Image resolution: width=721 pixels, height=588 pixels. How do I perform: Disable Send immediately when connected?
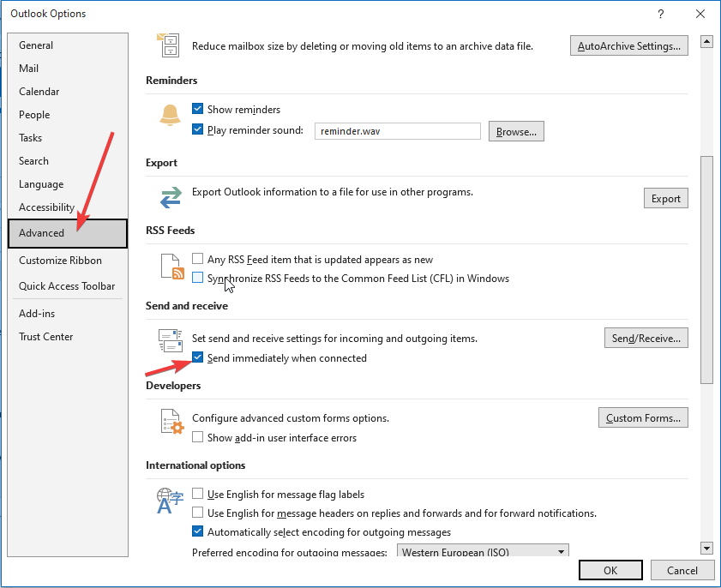(197, 357)
